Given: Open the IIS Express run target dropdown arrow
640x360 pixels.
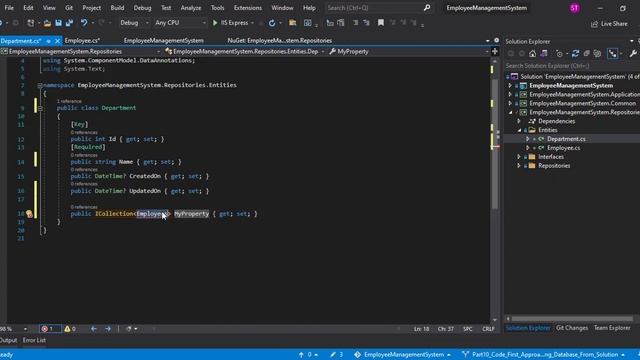Looking at the screenshot, I should (x=252, y=23).
